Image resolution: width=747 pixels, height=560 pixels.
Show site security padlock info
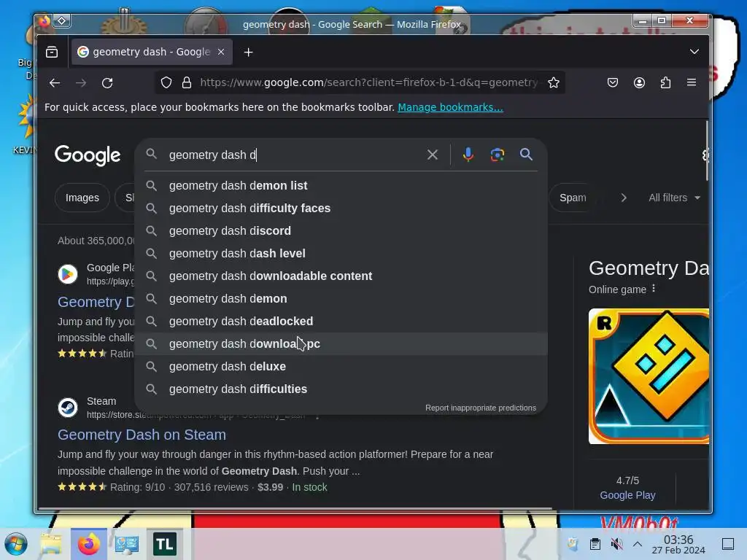click(x=187, y=83)
